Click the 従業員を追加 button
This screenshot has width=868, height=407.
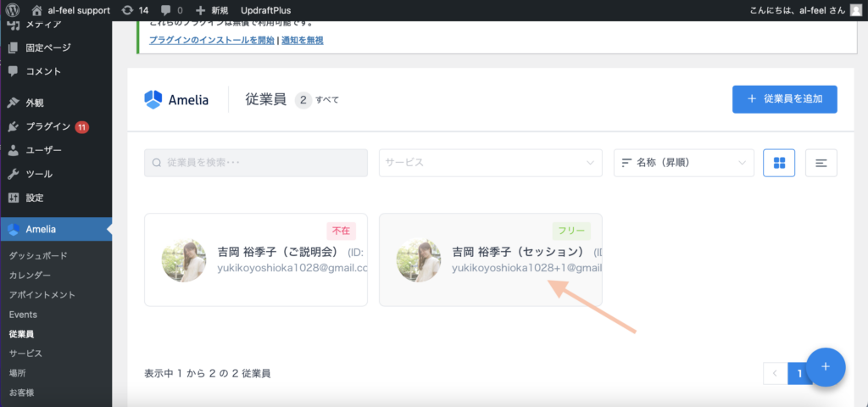click(x=784, y=99)
